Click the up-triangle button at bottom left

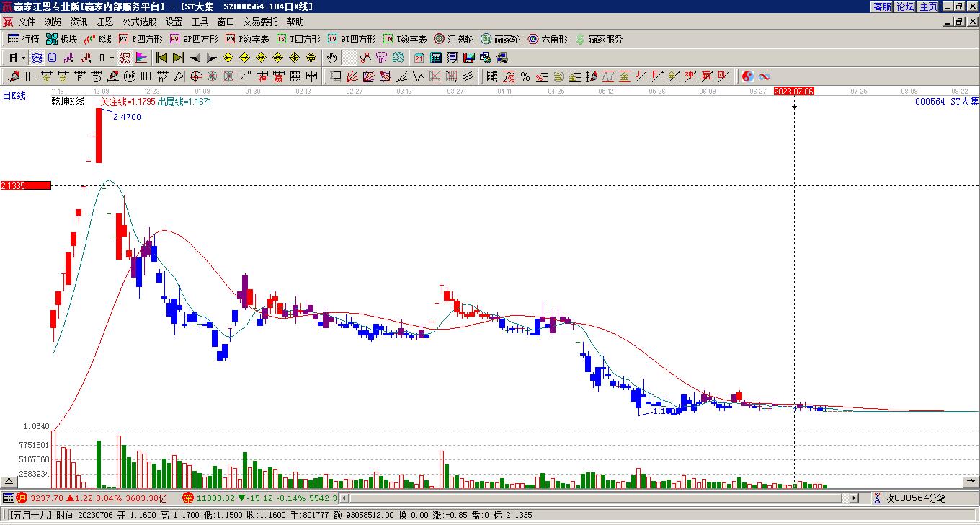tap(9, 482)
